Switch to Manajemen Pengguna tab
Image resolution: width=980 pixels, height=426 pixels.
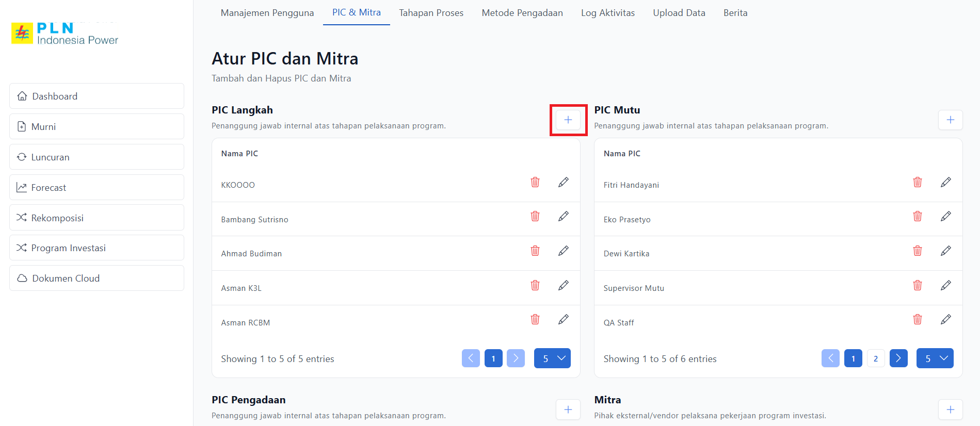pos(267,13)
